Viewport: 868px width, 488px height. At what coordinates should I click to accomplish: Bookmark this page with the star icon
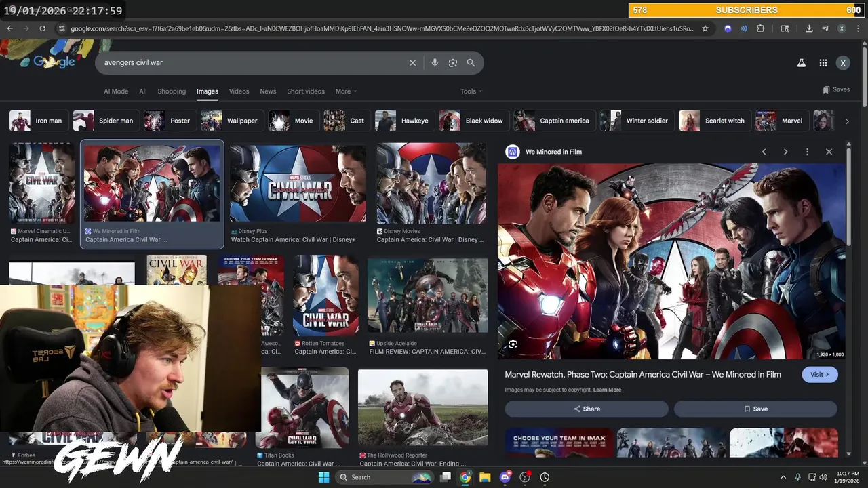click(705, 28)
